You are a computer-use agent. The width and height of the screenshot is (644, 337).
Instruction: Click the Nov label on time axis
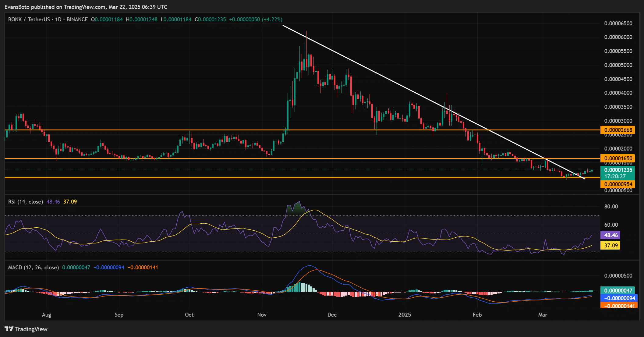click(262, 315)
